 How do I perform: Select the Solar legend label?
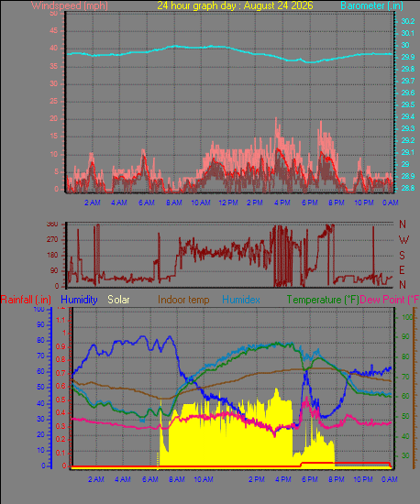[x=118, y=300]
